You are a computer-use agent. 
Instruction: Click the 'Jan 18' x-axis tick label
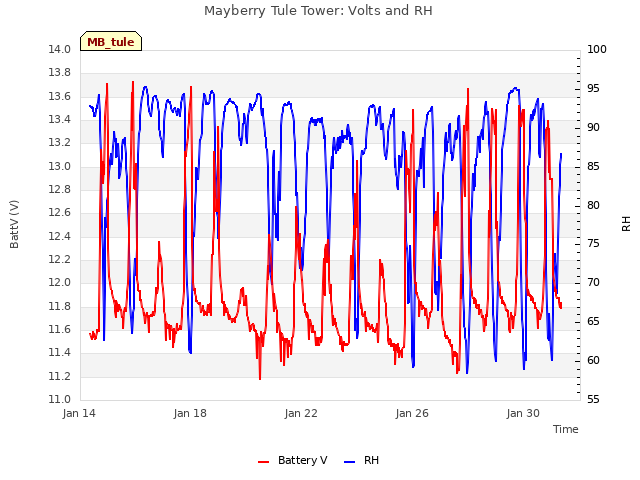(190, 413)
